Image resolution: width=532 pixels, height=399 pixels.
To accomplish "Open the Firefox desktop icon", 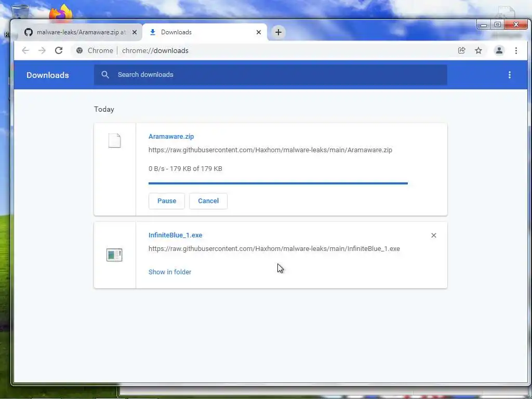I will tap(61, 13).
